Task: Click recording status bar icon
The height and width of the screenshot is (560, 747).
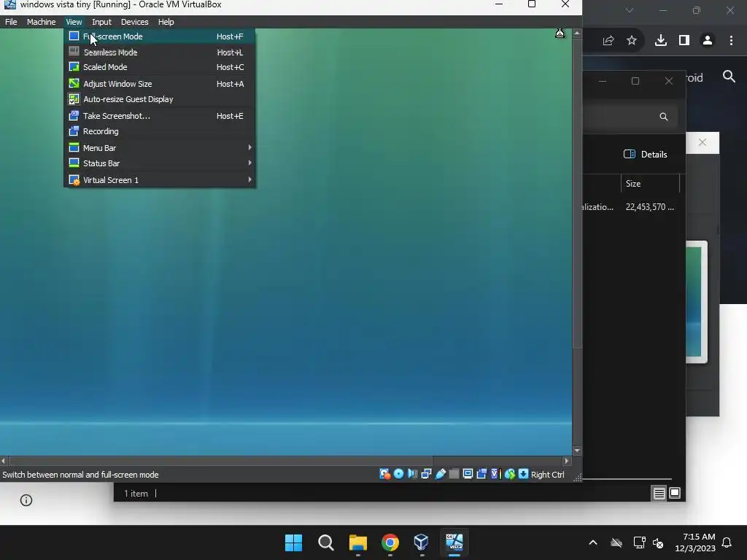Action: click(481, 474)
